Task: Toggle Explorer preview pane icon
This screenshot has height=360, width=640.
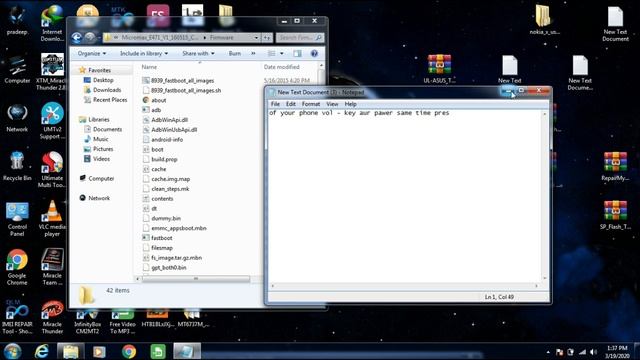Action: coord(297,53)
